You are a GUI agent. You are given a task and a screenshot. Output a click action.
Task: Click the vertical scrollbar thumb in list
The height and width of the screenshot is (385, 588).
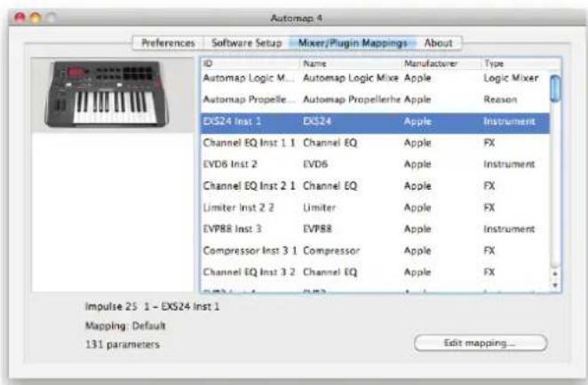[555, 89]
